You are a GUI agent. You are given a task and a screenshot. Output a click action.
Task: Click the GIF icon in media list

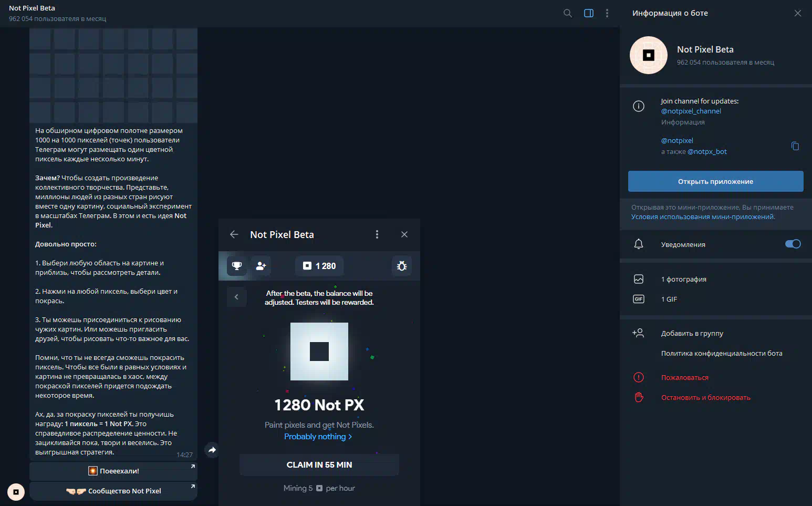pos(639,299)
